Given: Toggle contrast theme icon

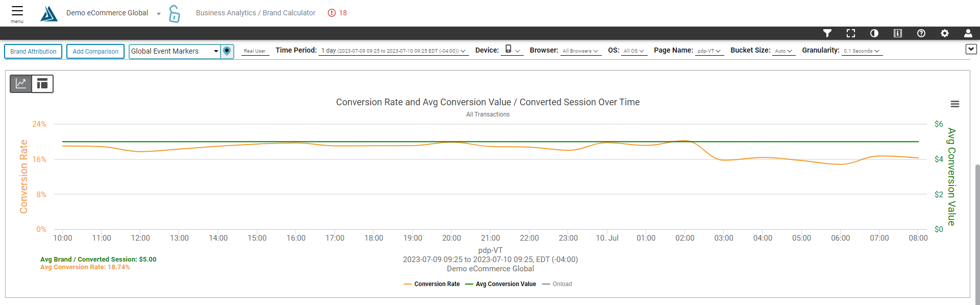Looking at the screenshot, I should click(874, 33).
